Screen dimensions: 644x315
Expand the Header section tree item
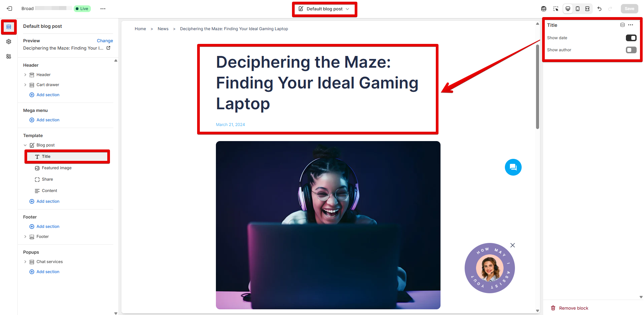point(25,75)
